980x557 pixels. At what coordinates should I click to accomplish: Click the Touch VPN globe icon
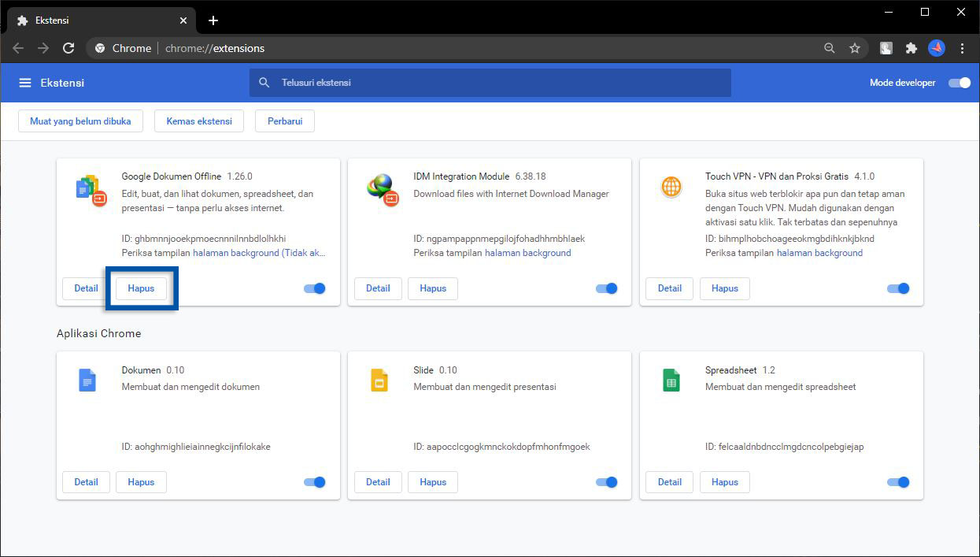click(x=670, y=187)
